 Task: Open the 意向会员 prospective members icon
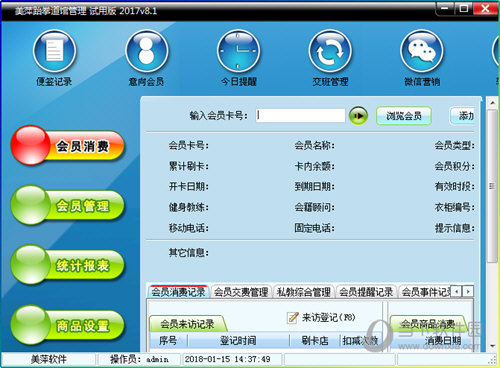click(x=147, y=51)
